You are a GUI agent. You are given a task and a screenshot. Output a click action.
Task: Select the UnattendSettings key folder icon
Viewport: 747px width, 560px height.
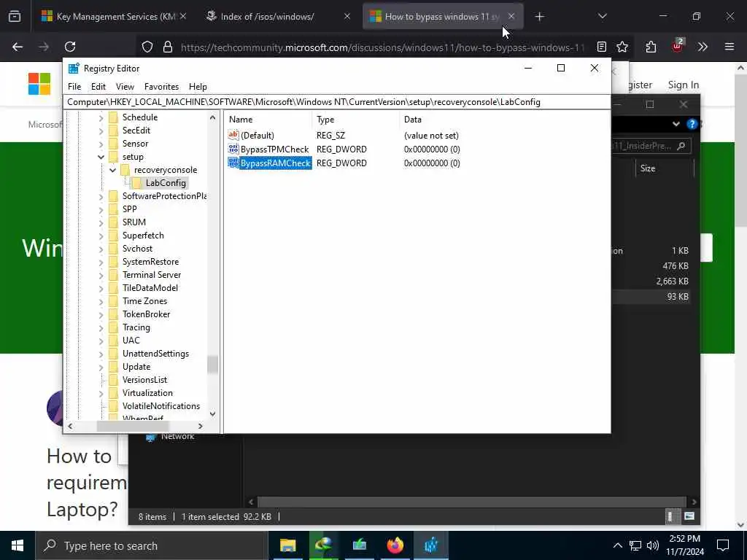(x=113, y=354)
